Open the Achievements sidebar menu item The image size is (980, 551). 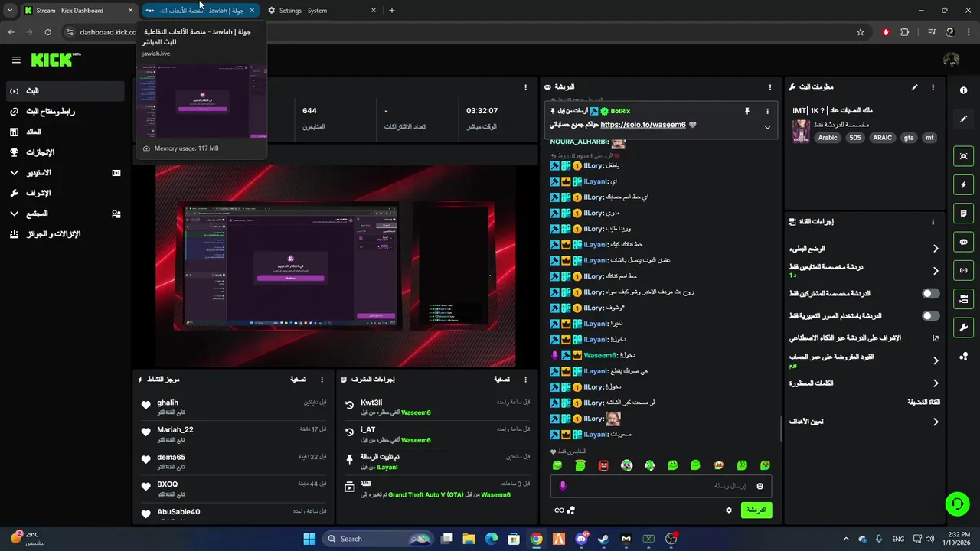coord(65,152)
